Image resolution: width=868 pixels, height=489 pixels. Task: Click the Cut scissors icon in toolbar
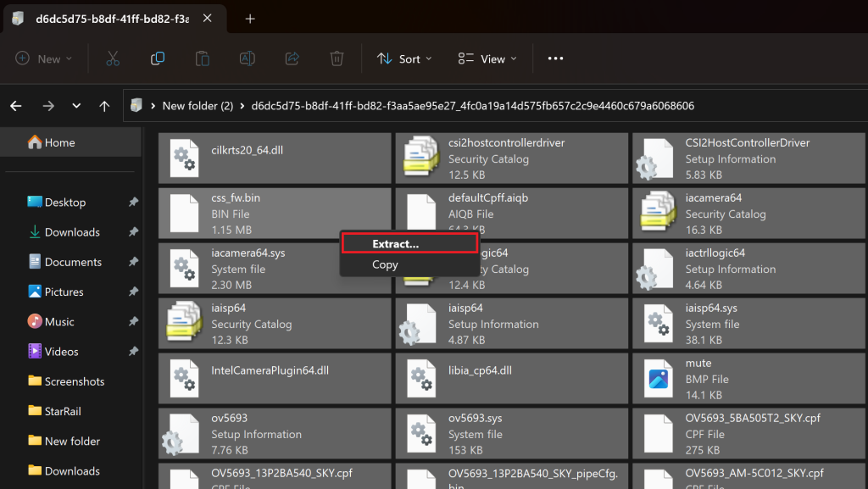click(x=112, y=58)
